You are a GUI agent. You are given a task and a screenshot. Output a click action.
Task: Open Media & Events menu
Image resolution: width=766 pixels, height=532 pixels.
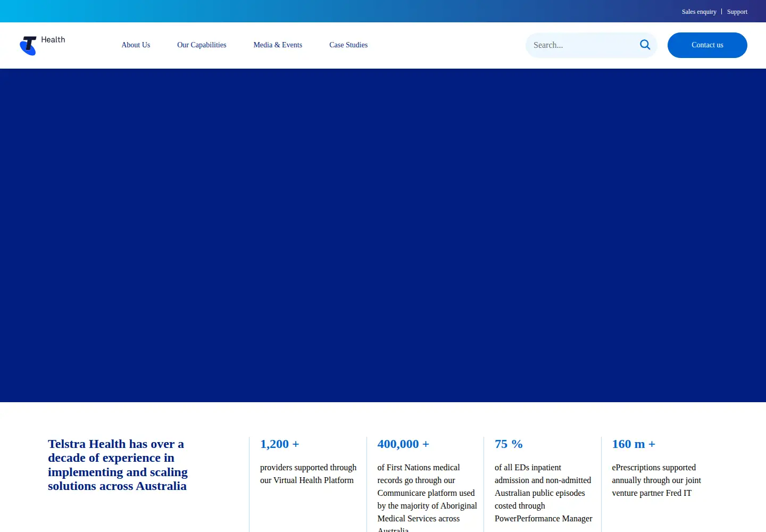coord(278,45)
